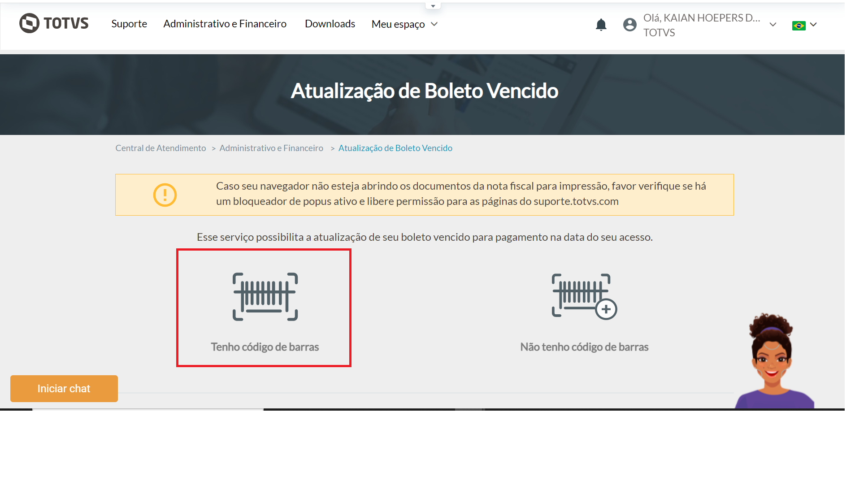Click the 'Atualização de Boleto Vencido' breadcrumb

click(x=395, y=147)
